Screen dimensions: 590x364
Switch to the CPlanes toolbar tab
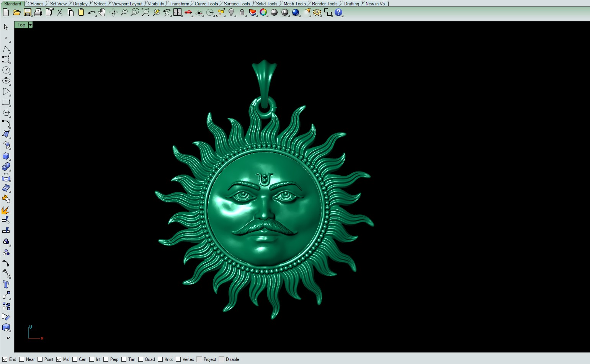[x=36, y=4]
